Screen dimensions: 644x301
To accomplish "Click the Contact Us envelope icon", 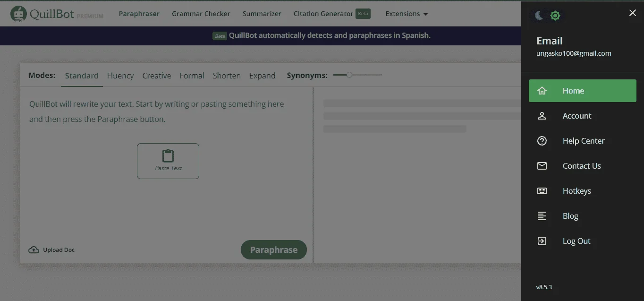I will tap(542, 166).
